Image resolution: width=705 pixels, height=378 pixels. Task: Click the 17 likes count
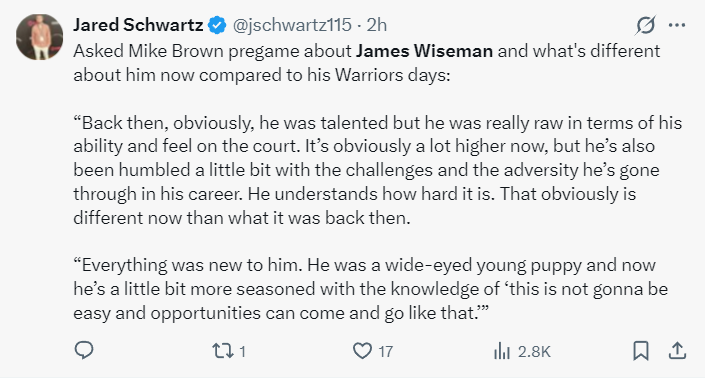tap(385, 351)
